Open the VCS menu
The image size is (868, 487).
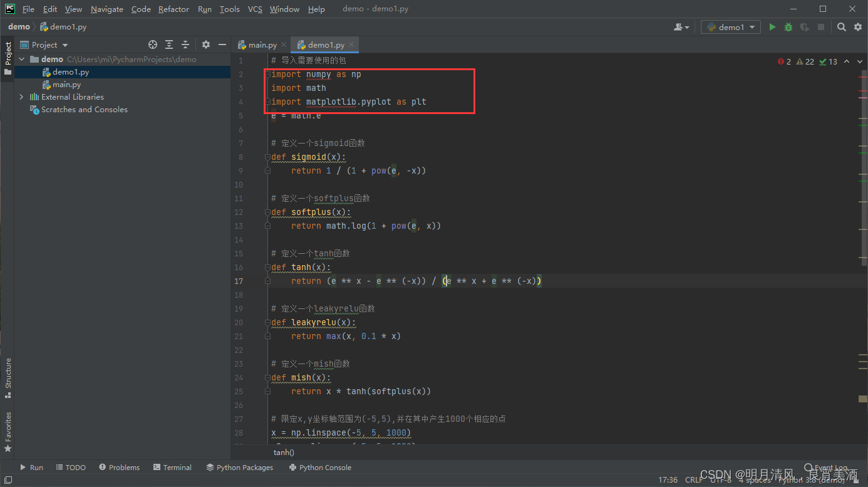pos(255,9)
